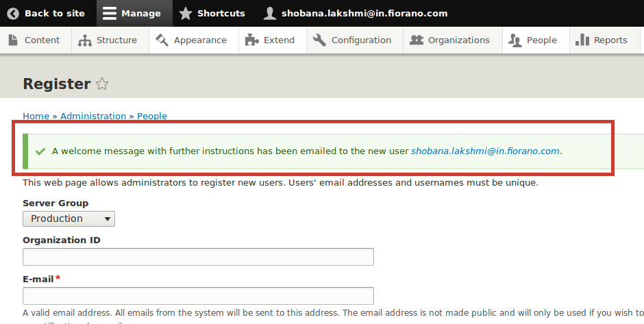The width and height of the screenshot is (644, 324).
Task: Open the Server Group dropdown
Action: (69, 219)
